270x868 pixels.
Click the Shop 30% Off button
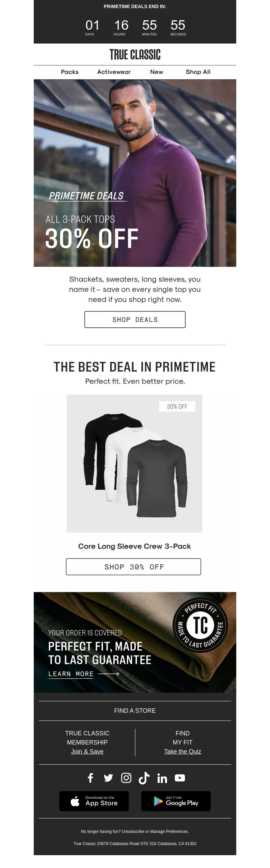(134, 567)
